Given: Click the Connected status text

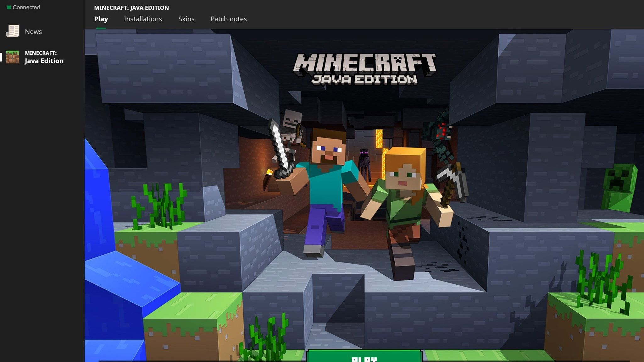Looking at the screenshot, I should (x=26, y=7).
